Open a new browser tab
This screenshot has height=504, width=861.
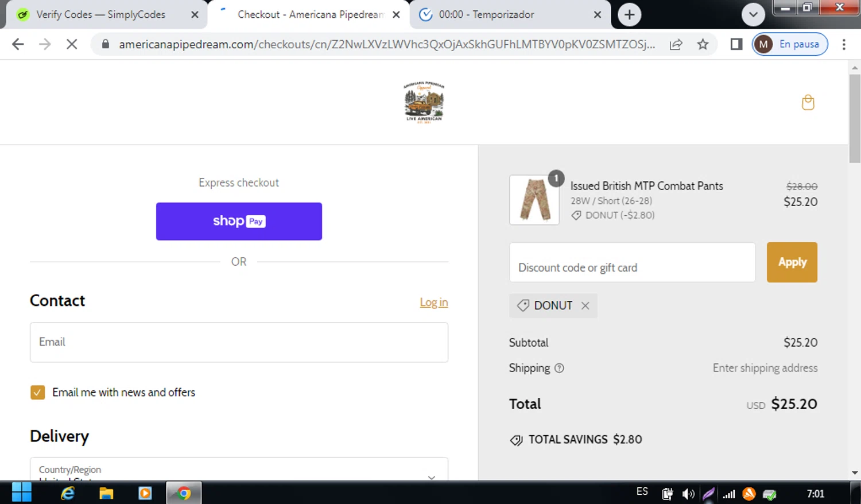[x=630, y=15]
